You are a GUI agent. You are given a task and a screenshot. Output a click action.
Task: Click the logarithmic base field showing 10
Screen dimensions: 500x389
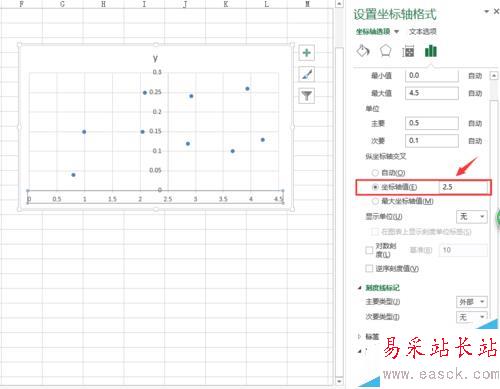click(x=463, y=250)
